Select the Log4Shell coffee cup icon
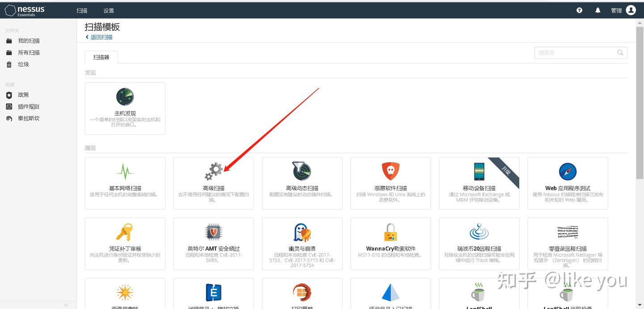Image resolution: width=644 pixels, height=309 pixels. [478, 292]
